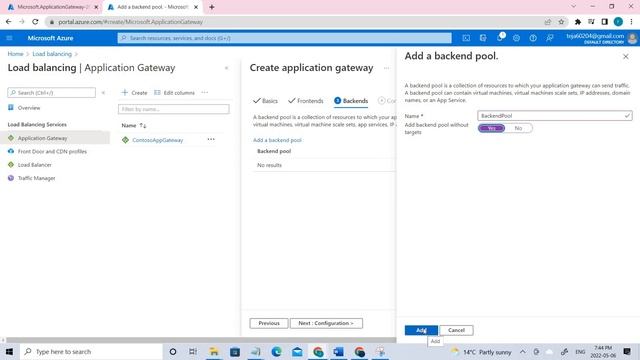Open Front Door and CDN profiles
This screenshot has height=360, width=640.
(x=52, y=151)
